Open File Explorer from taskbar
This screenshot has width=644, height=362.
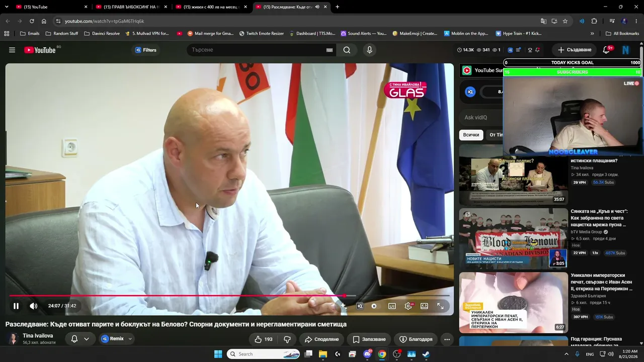pos(323,354)
